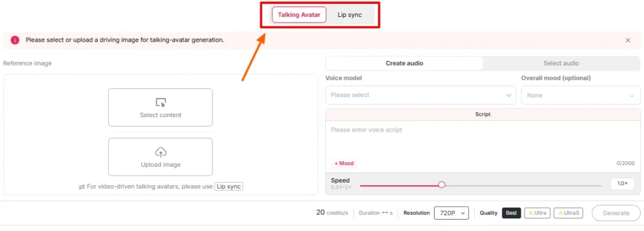The height and width of the screenshot is (231, 644).
Task: Add a mood with + Mood button
Action: coord(344,164)
